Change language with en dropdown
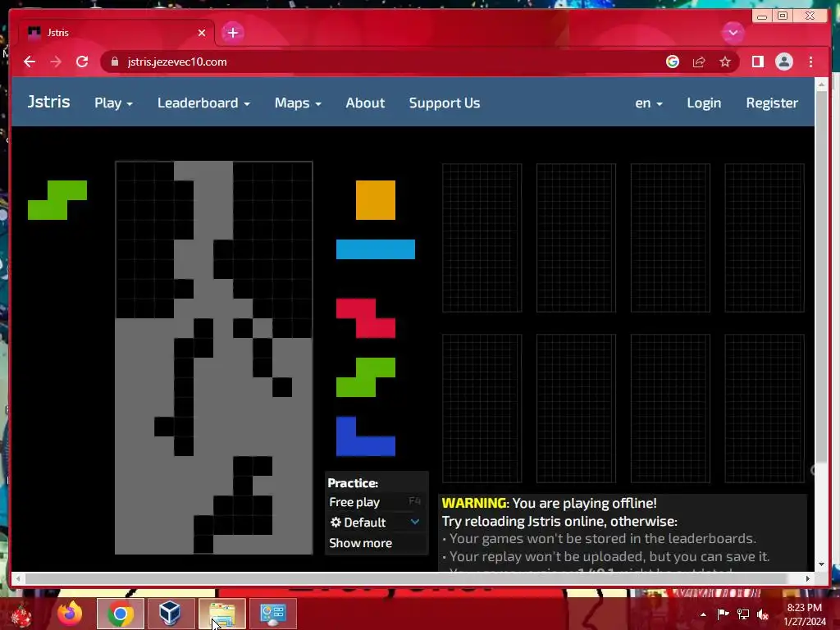 click(x=649, y=103)
